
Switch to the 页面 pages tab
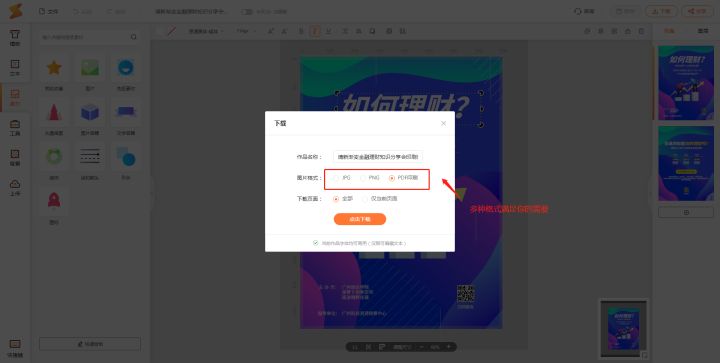tap(669, 31)
